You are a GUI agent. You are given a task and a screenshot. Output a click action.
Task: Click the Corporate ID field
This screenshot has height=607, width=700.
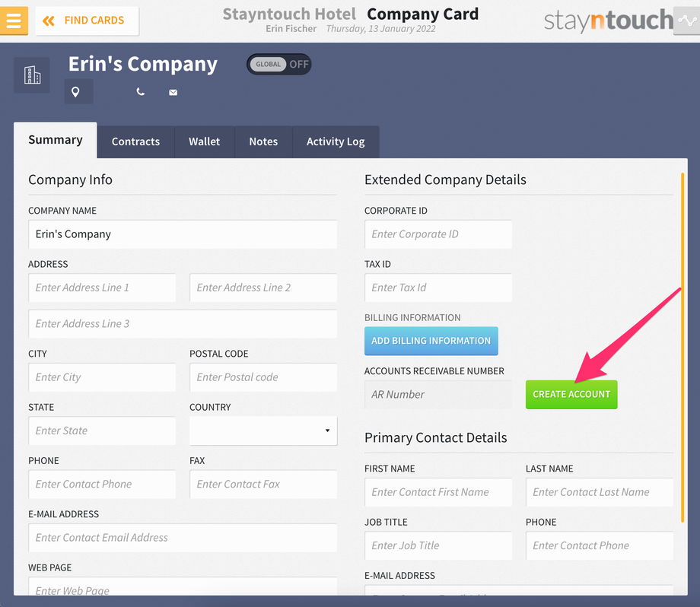click(438, 234)
